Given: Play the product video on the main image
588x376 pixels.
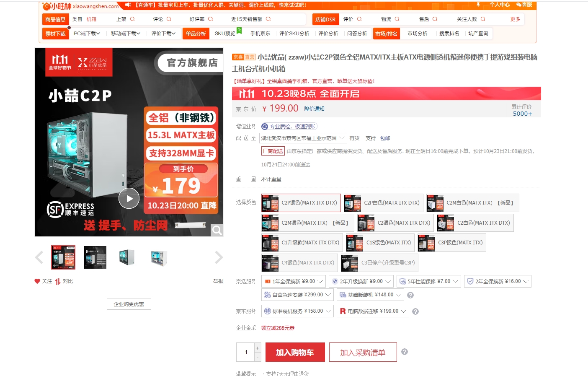Looking at the screenshot, I should [129, 198].
